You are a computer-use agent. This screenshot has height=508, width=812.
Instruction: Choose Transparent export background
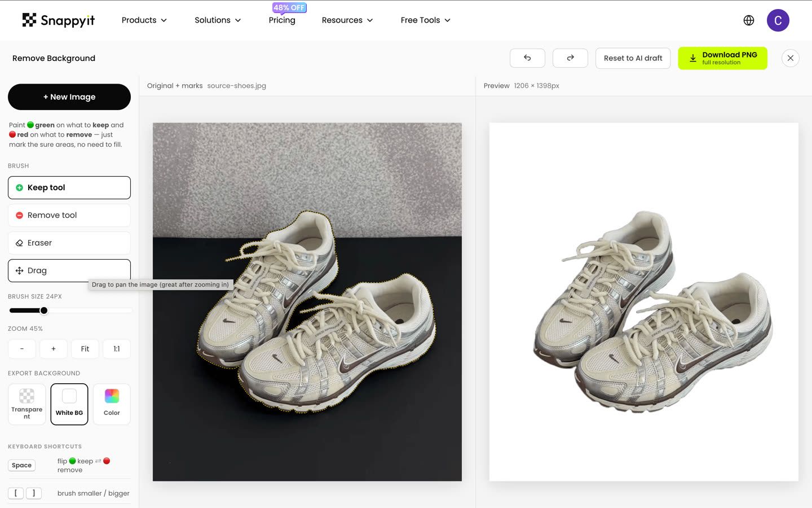coord(27,404)
